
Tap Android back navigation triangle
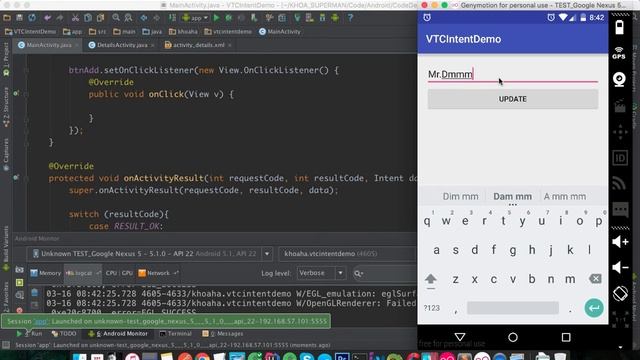click(460, 337)
